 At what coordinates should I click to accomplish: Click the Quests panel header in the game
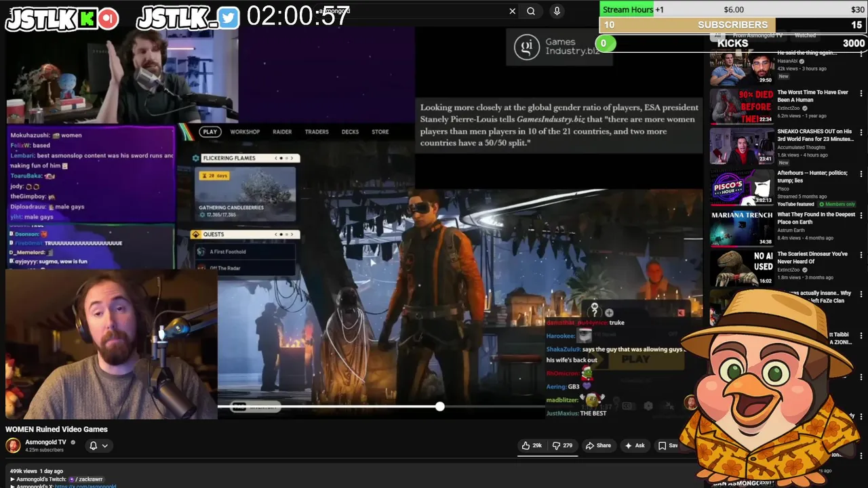[x=245, y=235]
